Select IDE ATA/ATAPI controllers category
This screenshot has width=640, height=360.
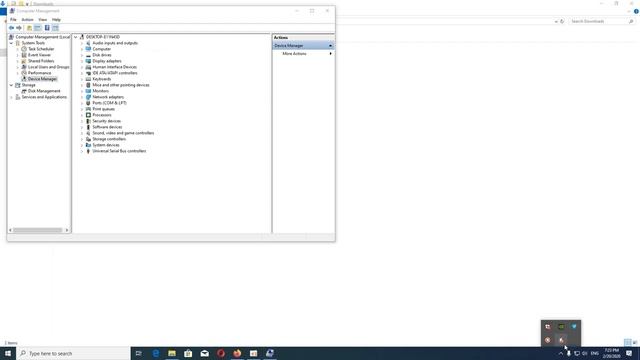click(x=115, y=73)
